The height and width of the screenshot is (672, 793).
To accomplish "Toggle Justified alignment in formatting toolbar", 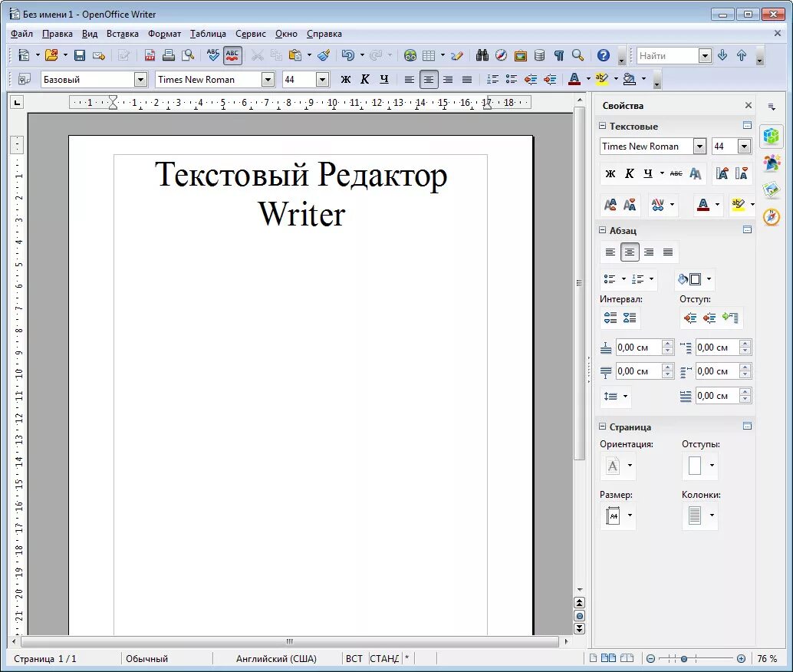I will coord(467,80).
